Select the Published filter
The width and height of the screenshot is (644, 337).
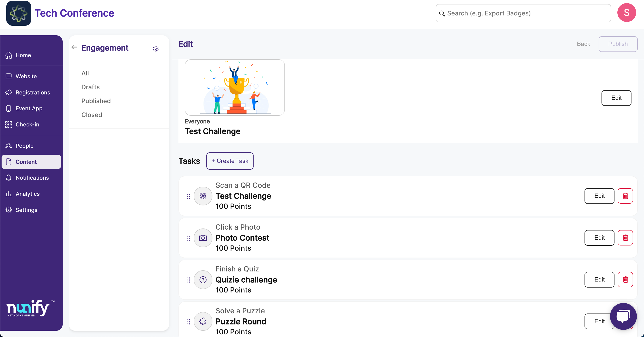click(96, 101)
